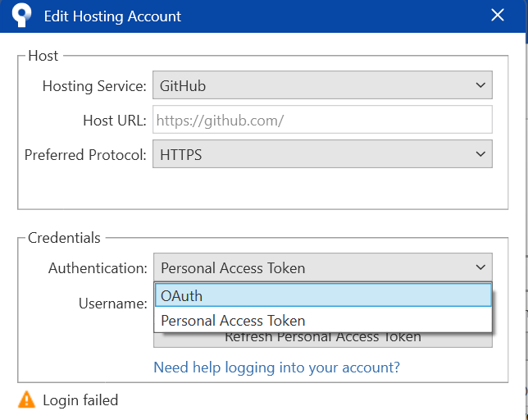528x420 pixels.
Task: Click the chevron arrow on Authentication field
Action: 480,267
